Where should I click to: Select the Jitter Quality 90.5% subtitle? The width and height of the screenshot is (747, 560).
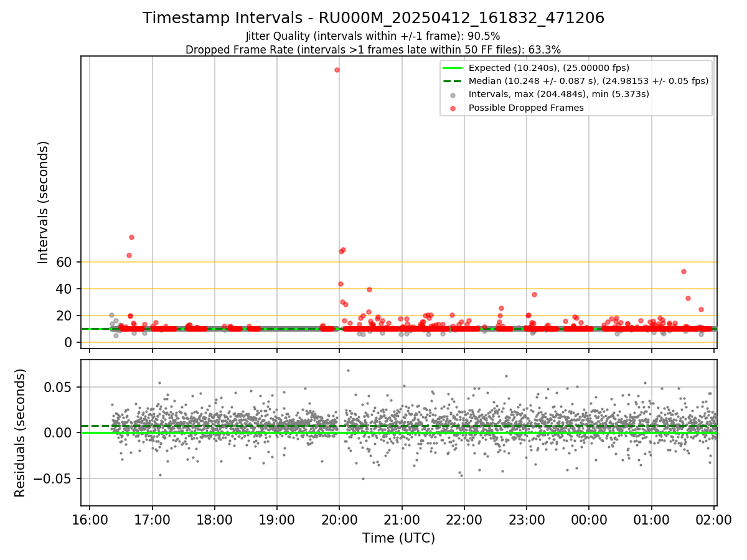point(373,36)
